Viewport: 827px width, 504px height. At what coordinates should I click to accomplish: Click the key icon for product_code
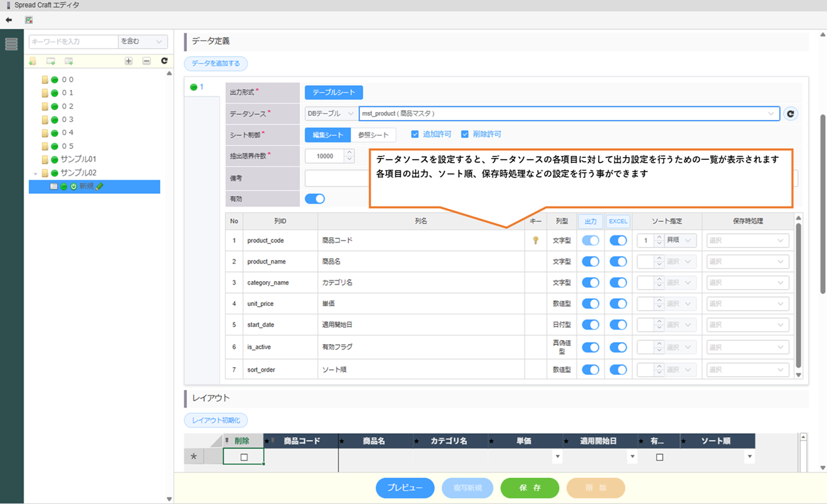(536, 241)
